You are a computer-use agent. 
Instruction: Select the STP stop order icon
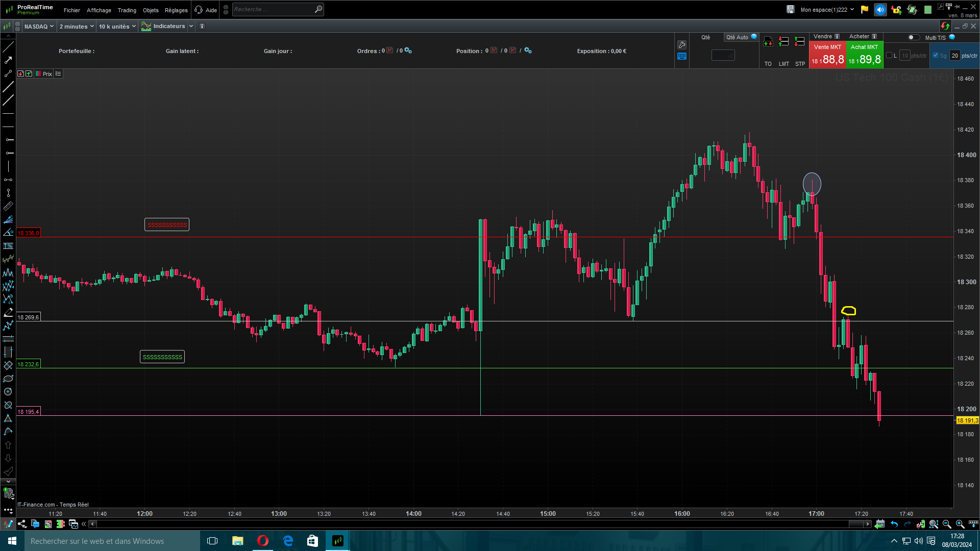click(800, 42)
